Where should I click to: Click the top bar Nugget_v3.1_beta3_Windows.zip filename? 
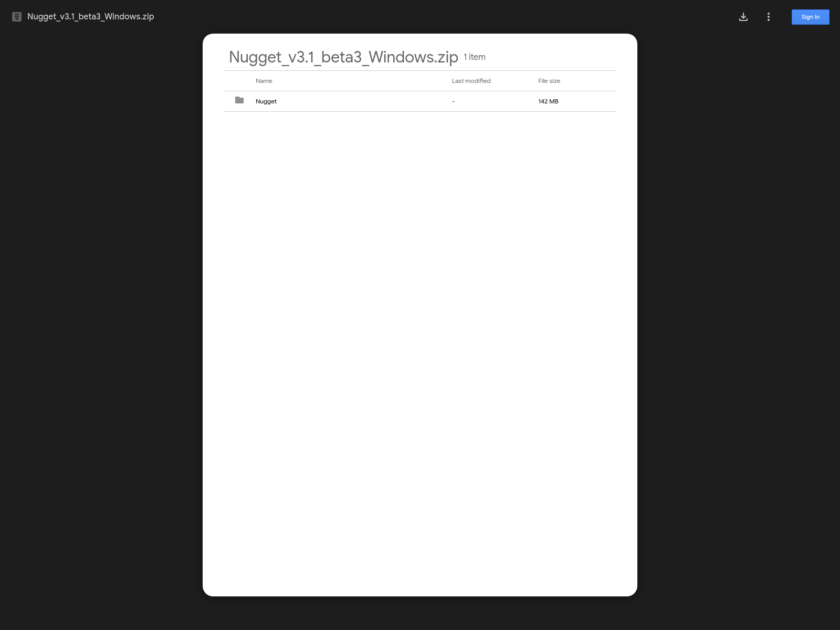[91, 16]
